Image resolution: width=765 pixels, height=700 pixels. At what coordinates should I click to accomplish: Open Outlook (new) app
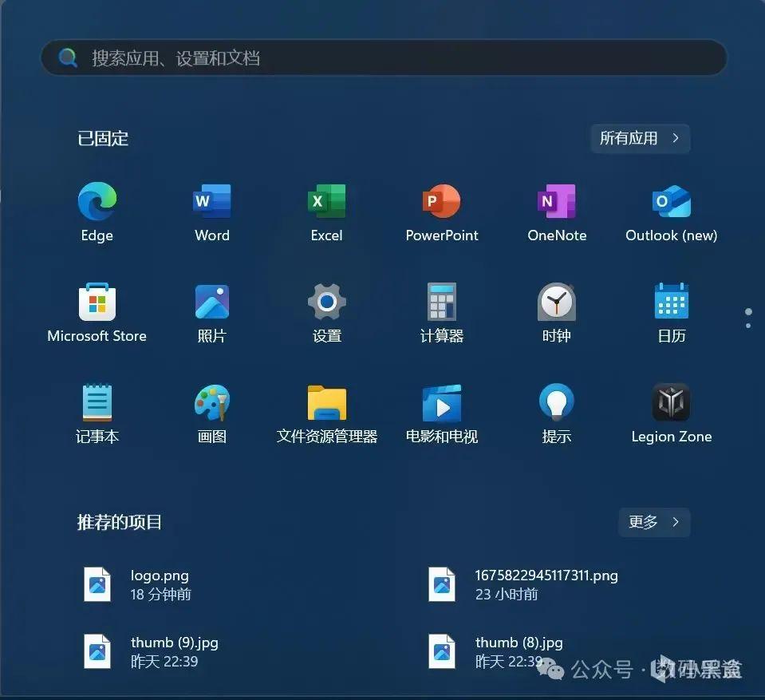coord(672,201)
